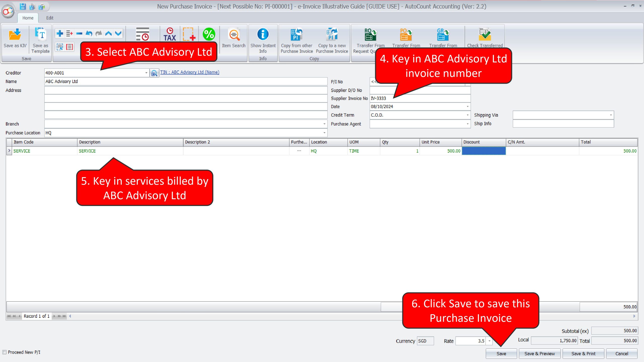This screenshot has width=644, height=362.
Task: Click the Cancel button
Action: (x=622, y=354)
